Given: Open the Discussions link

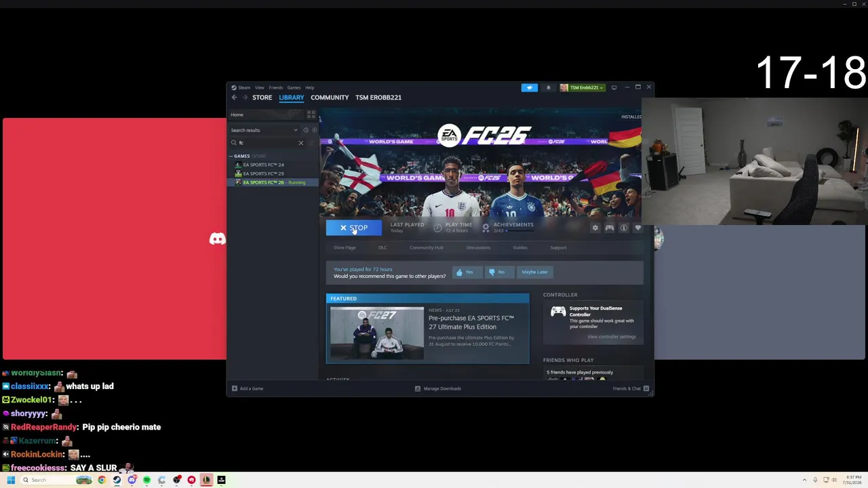Looking at the screenshot, I should click(478, 247).
